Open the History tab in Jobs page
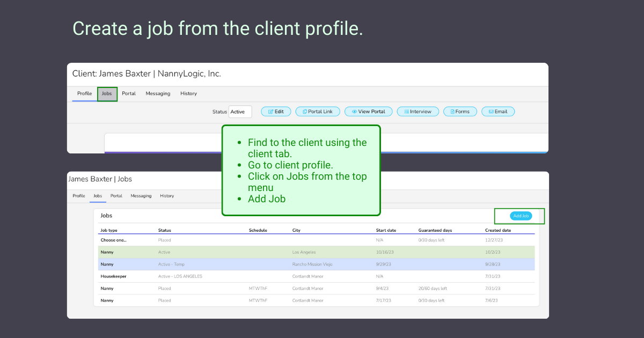 click(167, 196)
